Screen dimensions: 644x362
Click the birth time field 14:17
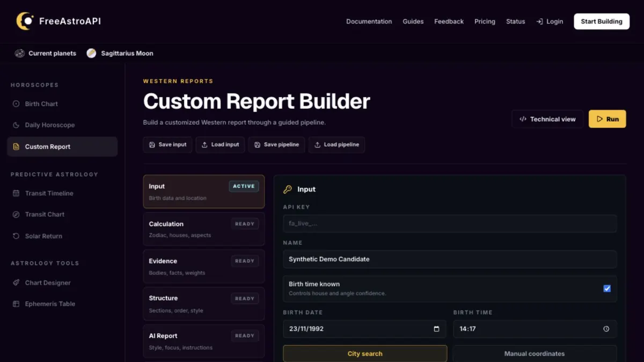[535, 329]
